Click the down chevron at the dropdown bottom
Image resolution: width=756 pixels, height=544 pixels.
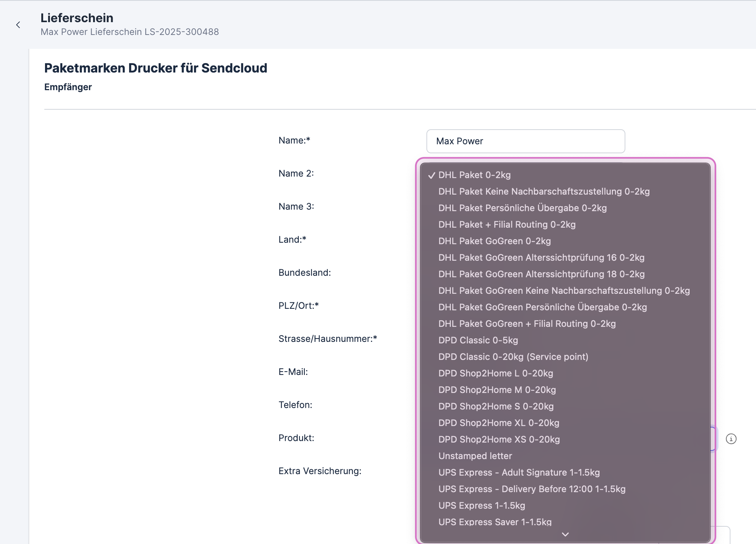[x=565, y=534]
